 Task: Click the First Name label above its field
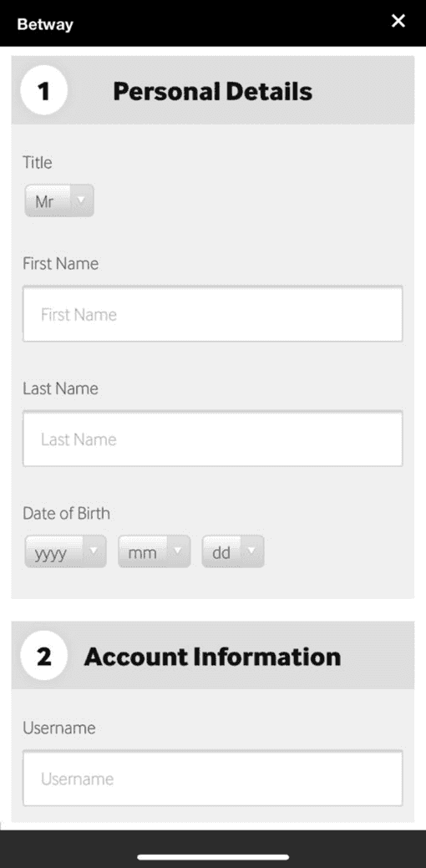tap(60, 263)
